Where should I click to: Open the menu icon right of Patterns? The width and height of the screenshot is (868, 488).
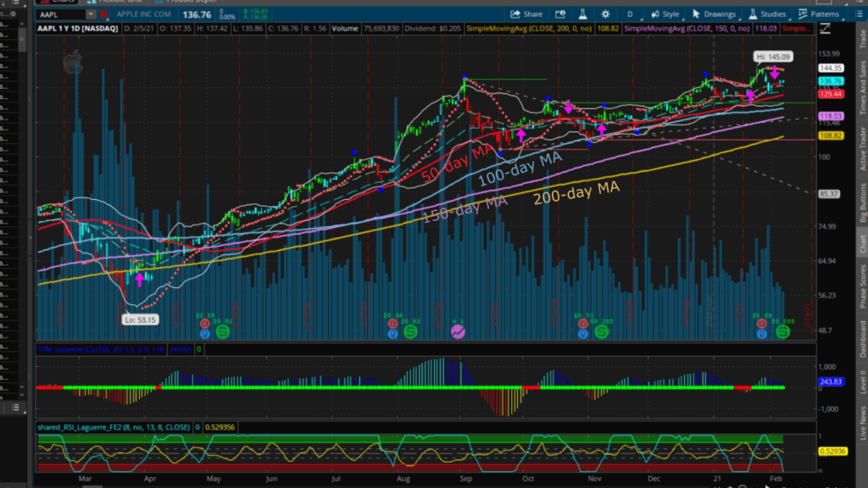[860, 14]
